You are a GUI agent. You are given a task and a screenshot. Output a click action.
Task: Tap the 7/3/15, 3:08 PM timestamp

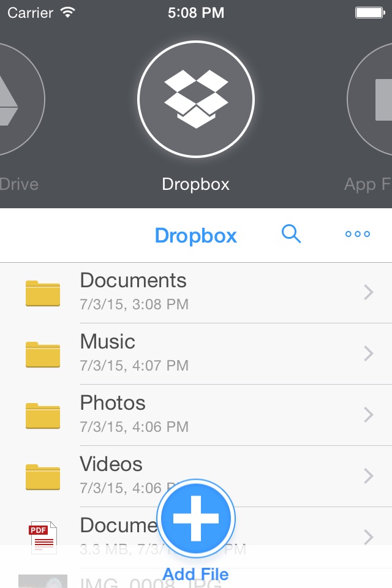[134, 304]
